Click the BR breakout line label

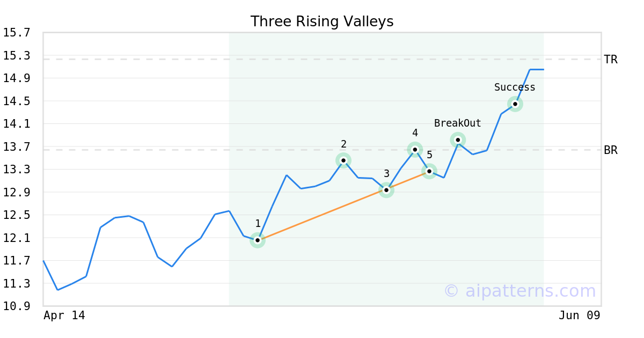(x=611, y=150)
